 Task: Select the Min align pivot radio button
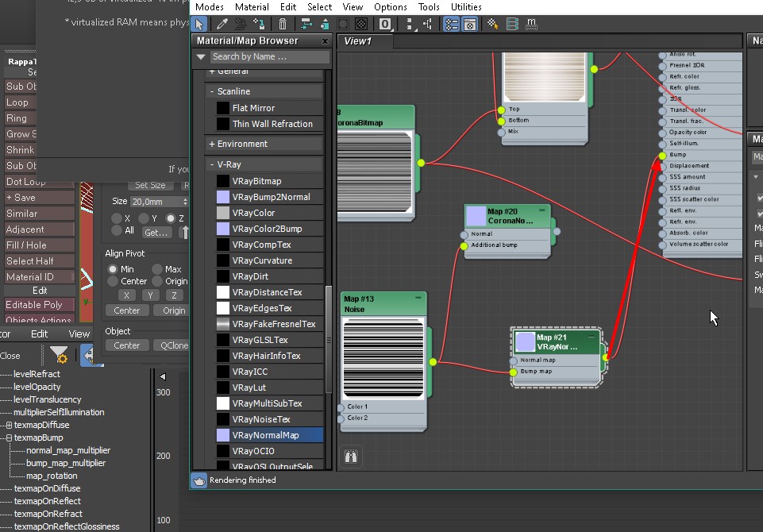point(113,270)
